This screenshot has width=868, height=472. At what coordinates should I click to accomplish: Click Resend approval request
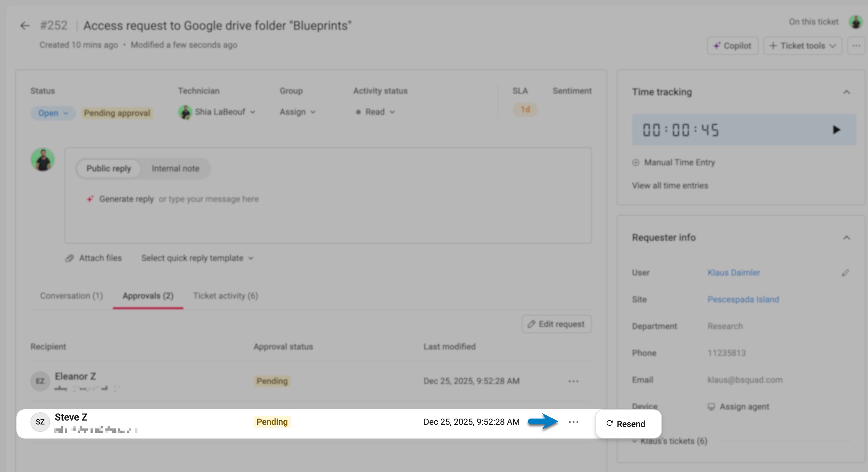628,424
